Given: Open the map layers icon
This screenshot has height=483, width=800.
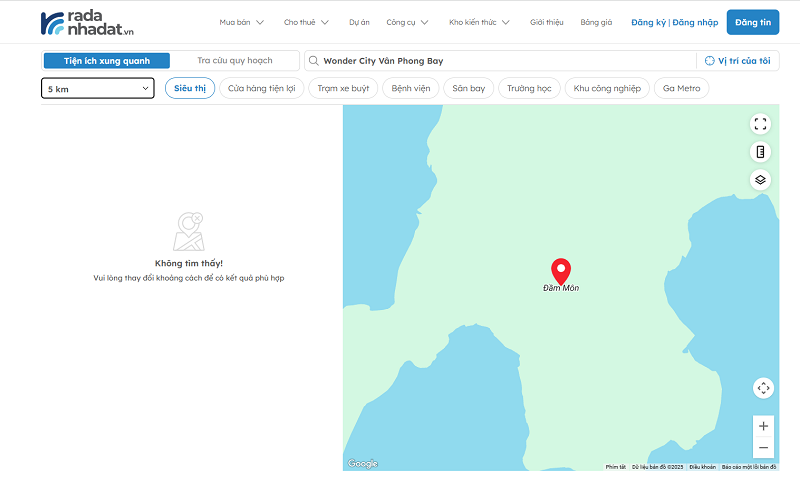Looking at the screenshot, I should click(760, 180).
